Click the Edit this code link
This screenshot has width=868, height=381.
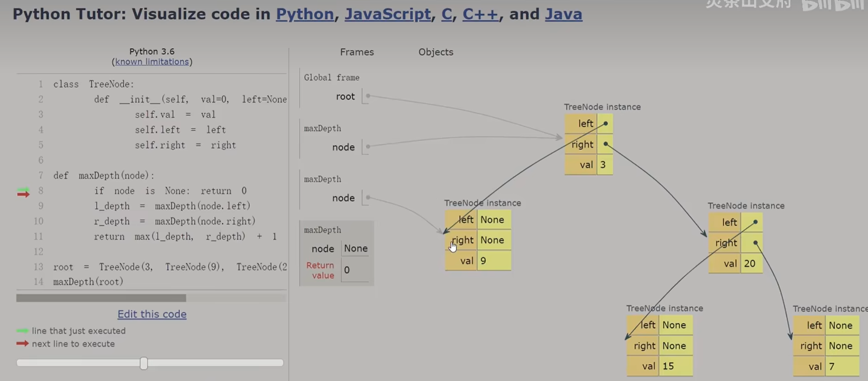click(152, 314)
